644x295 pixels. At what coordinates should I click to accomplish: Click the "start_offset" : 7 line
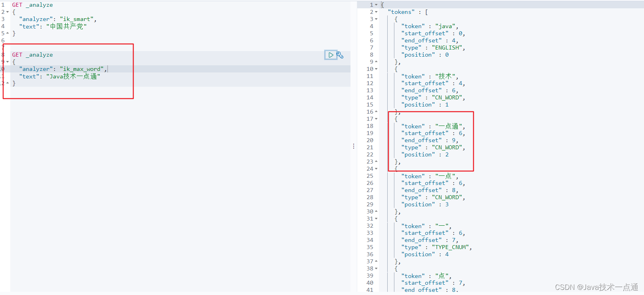coord(433,283)
